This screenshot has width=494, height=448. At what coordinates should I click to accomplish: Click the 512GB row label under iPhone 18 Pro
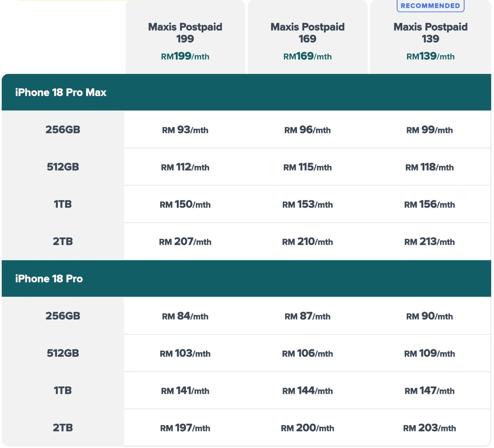pos(63,353)
